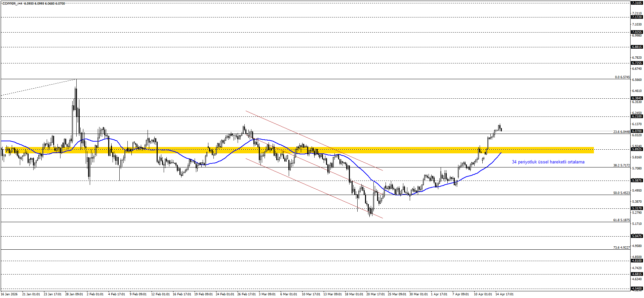
Task: Click the 50.0 5.4523 Fibonacci level label
Action: pyautogui.click(x=621, y=193)
